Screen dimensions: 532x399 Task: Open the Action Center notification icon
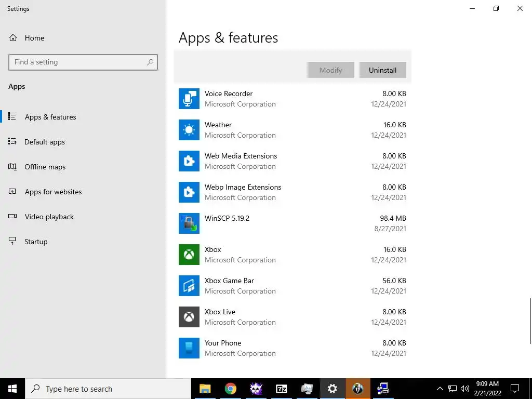pos(515,389)
